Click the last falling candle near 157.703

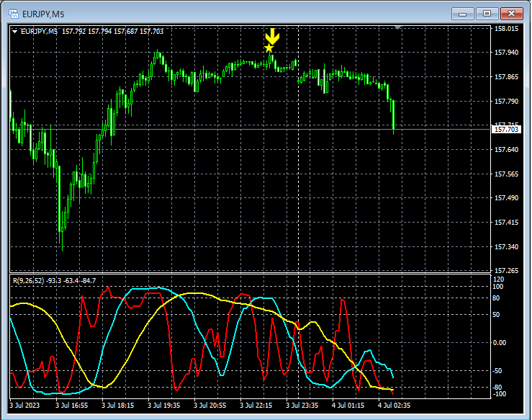point(394,115)
